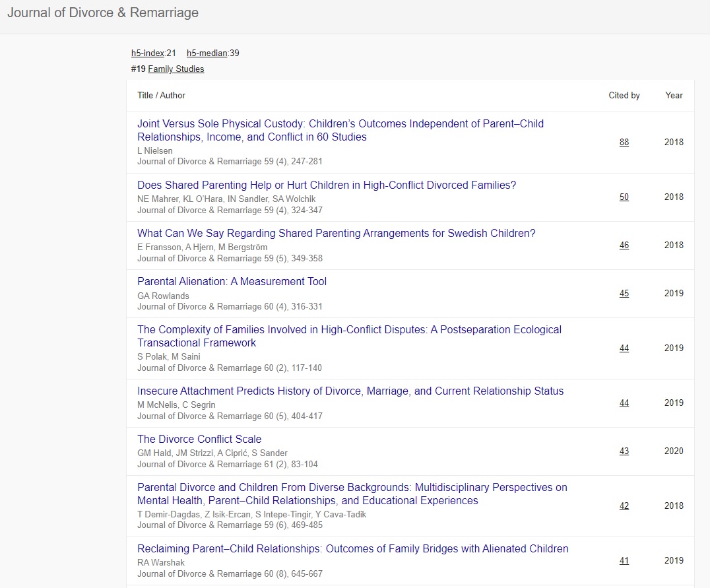Click author name 'L Nielsen'
This screenshot has width=710, height=588.
point(155,151)
